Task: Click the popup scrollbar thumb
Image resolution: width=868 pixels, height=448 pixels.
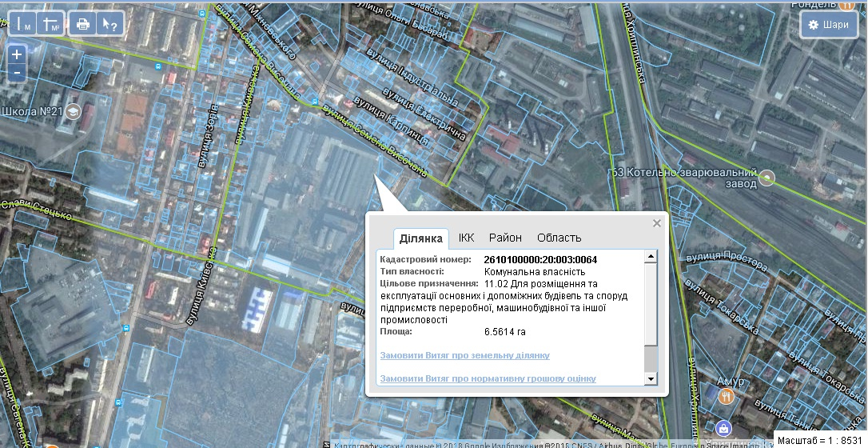Action: 651,303
